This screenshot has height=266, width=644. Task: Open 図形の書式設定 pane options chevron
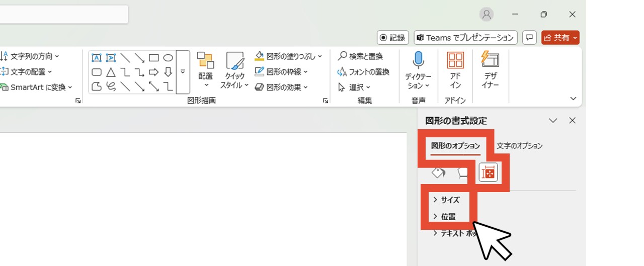553,121
